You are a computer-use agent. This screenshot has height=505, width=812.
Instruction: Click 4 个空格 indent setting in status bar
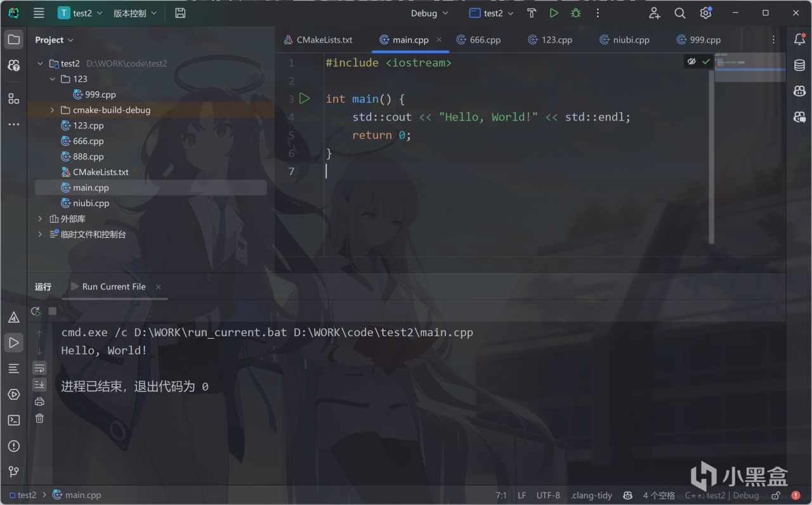pos(658,495)
